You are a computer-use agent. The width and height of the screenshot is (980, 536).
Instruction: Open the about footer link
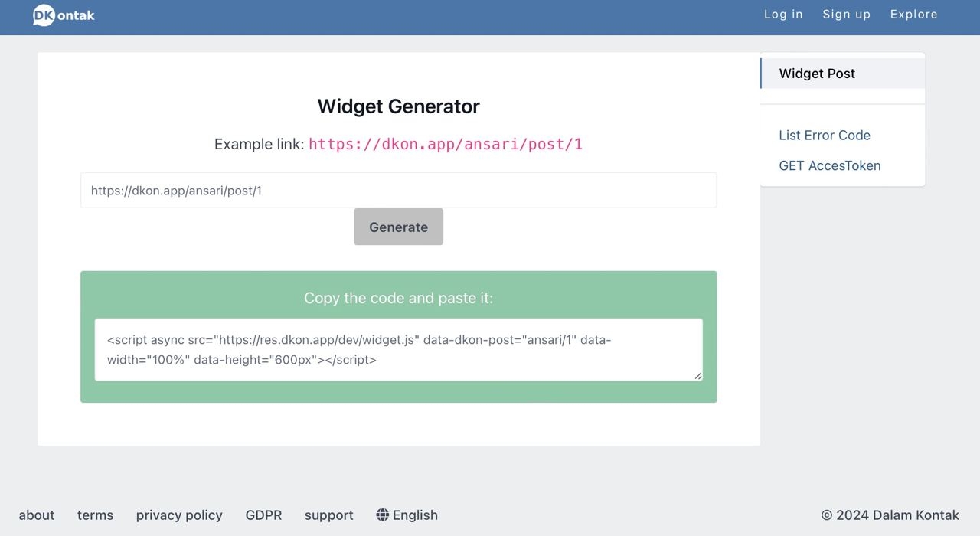pyautogui.click(x=37, y=515)
